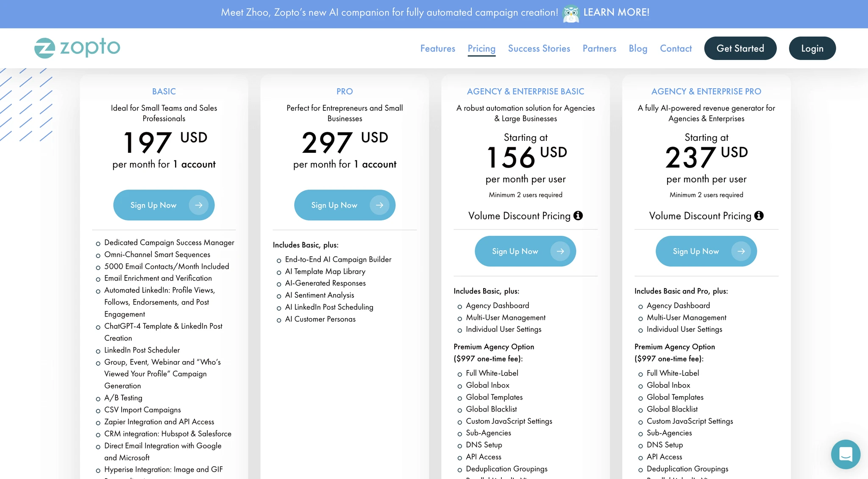This screenshot has height=479, width=868.
Task: Click 'Minimum 2 users required' under 156 USD
Action: 526,195
